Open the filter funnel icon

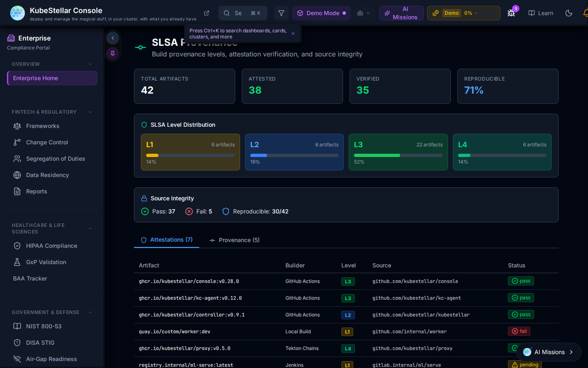(281, 13)
